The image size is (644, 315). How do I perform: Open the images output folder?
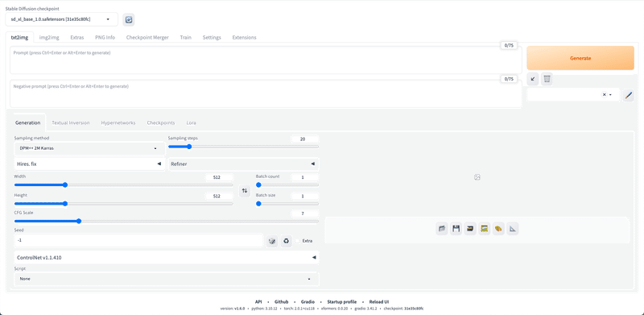[x=442, y=229]
